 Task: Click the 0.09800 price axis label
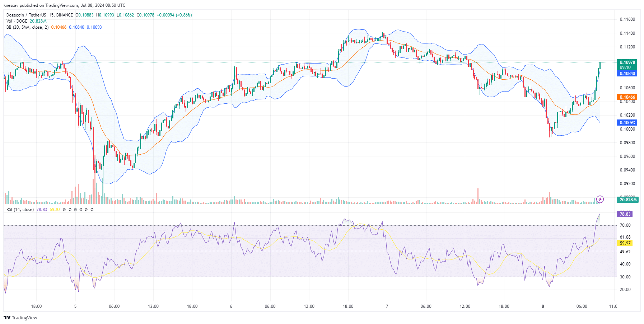(627, 143)
